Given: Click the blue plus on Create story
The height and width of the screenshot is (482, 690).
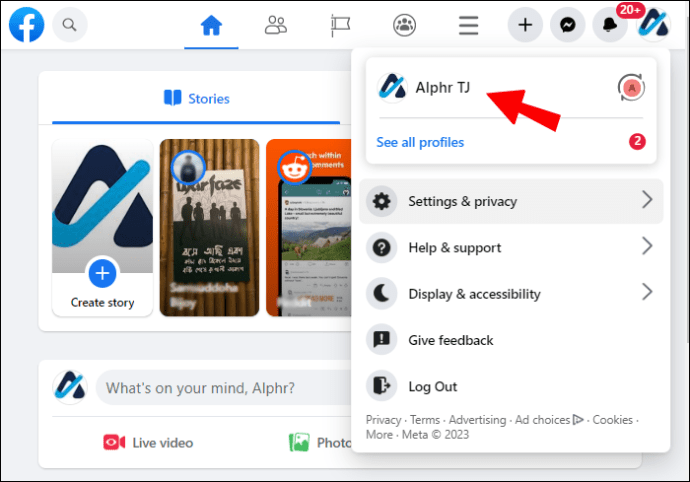Looking at the screenshot, I should (x=103, y=273).
